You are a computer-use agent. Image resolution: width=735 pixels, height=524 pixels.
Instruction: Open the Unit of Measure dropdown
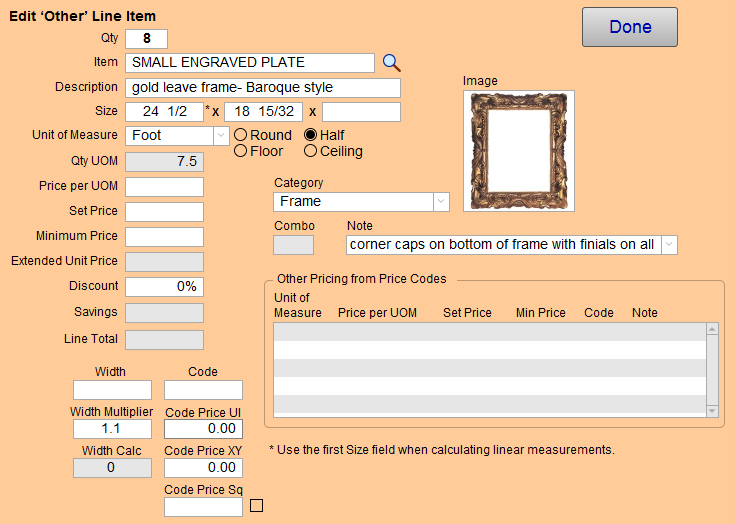coord(219,135)
